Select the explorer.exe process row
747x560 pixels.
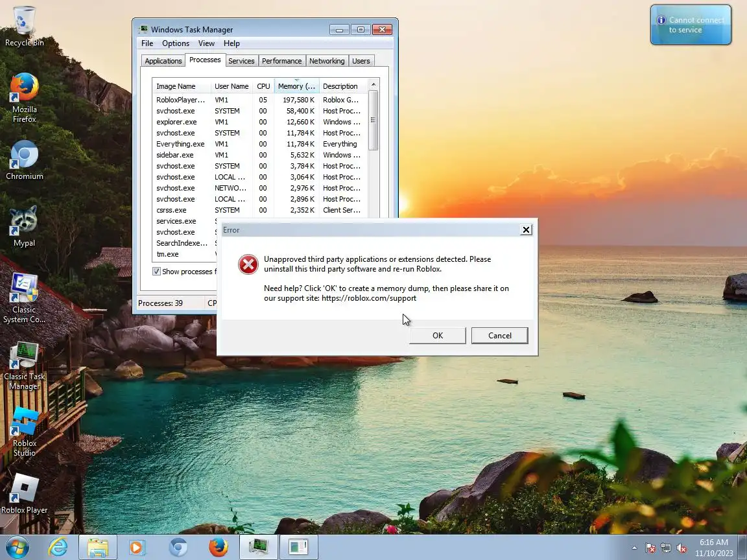tap(260, 122)
